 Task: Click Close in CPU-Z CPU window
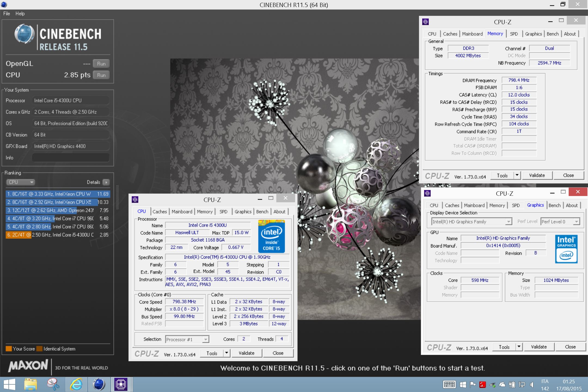tap(278, 353)
